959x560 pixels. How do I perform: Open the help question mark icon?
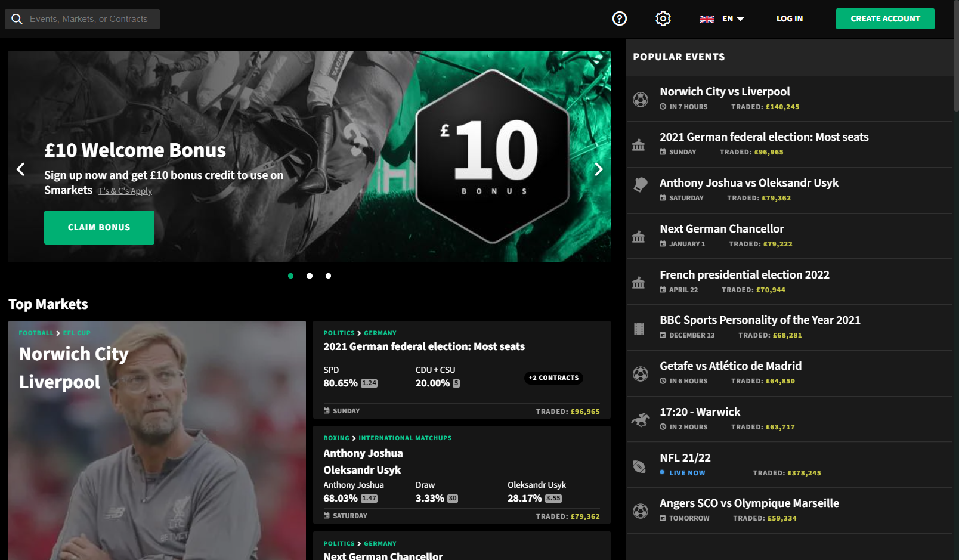click(x=620, y=18)
